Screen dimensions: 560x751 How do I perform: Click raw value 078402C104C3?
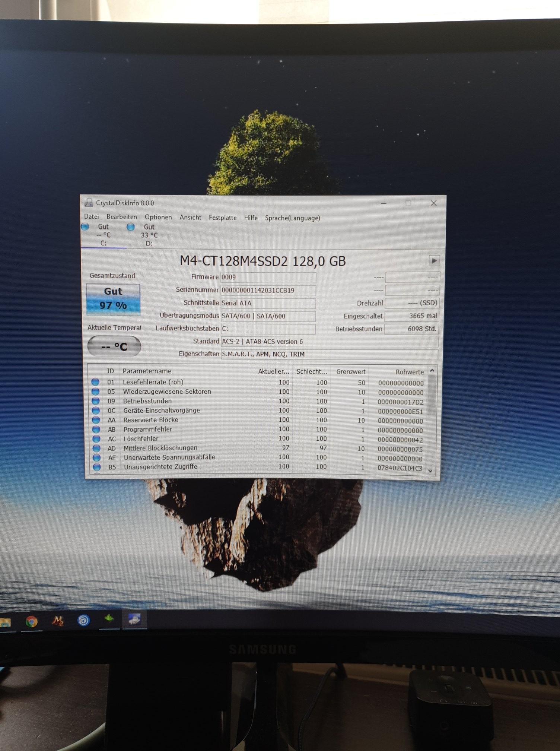(x=400, y=468)
